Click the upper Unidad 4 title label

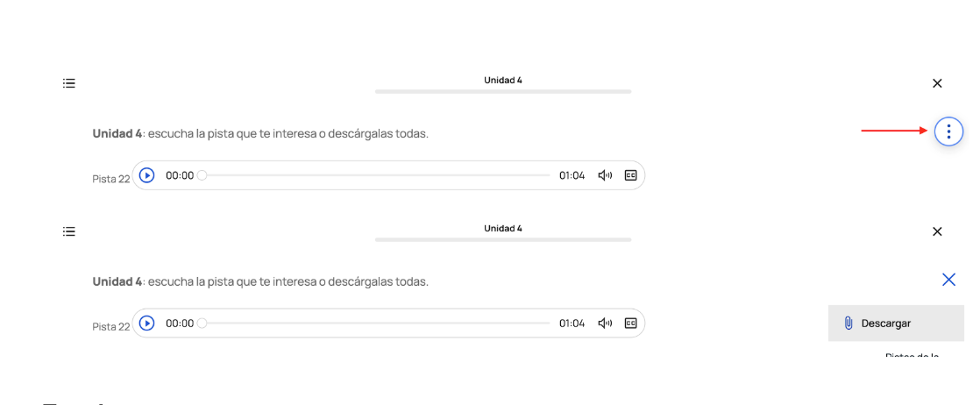503,80
